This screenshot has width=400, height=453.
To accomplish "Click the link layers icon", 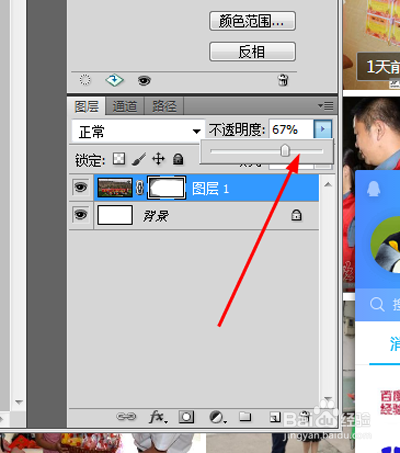I will [x=126, y=416].
